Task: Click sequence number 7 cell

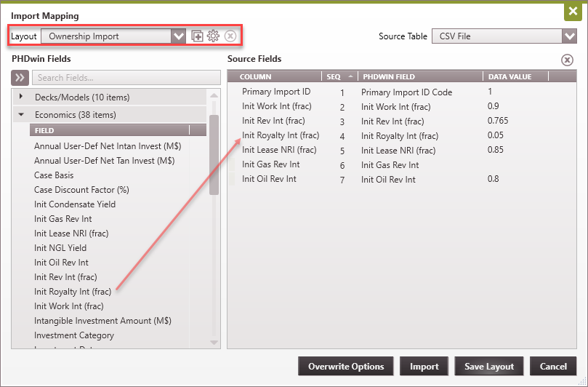Action: point(342,180)
